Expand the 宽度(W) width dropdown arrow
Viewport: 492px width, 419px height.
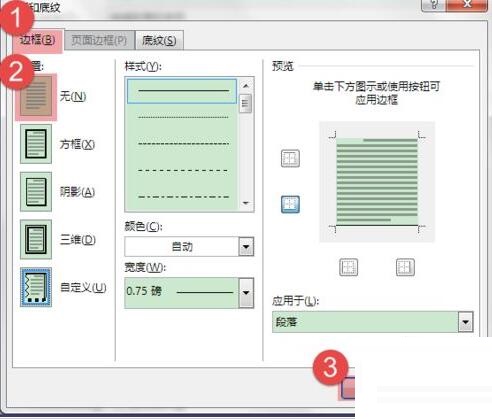pyautogui.click(x=246, y=293)
